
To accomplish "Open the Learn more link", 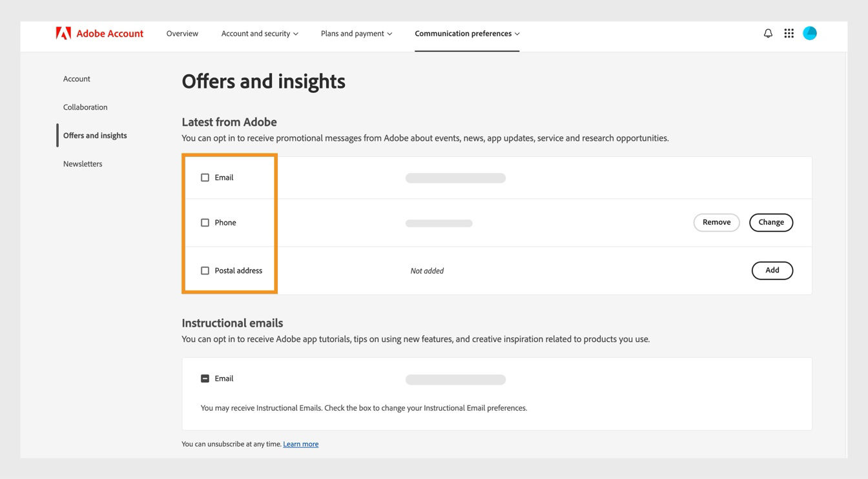I will click(300, 443).
